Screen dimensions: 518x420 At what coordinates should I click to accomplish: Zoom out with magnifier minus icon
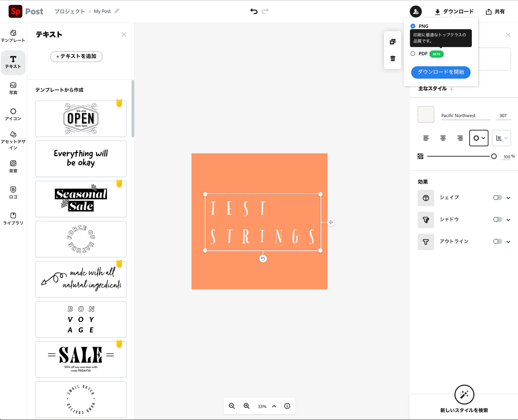(x=232, y=406)
